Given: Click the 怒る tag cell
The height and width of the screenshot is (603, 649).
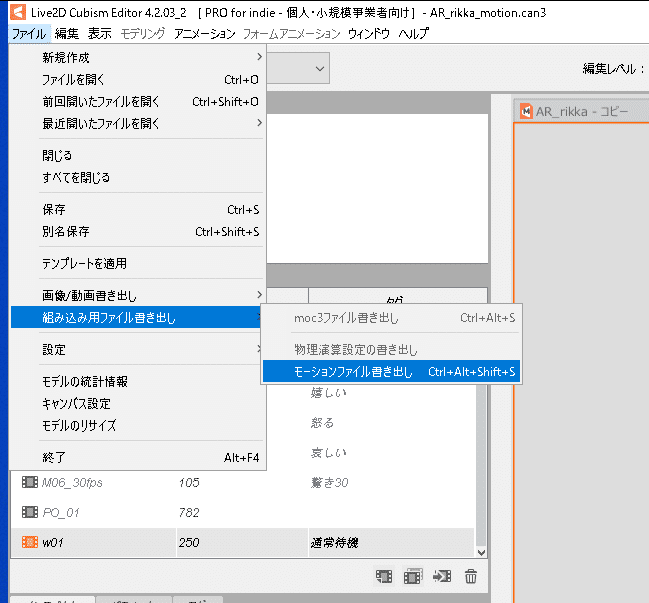Looking at the screenshot, I should click(392, 423).
